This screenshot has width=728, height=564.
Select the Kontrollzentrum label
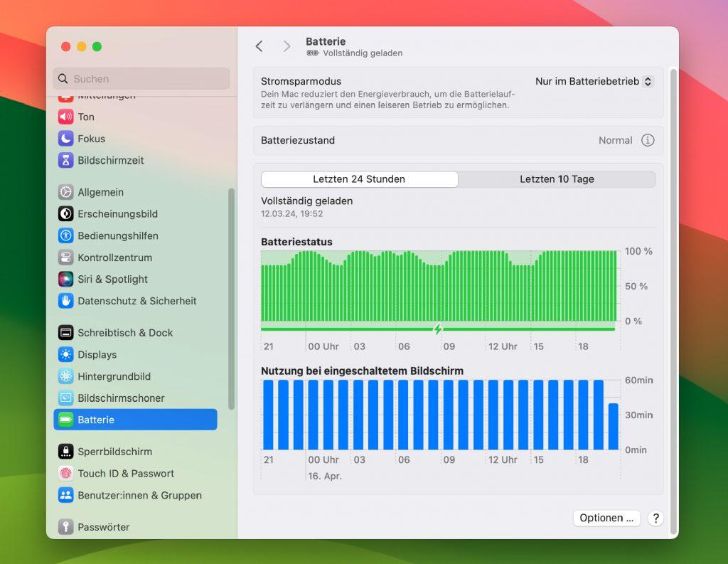tap(114, 258)
